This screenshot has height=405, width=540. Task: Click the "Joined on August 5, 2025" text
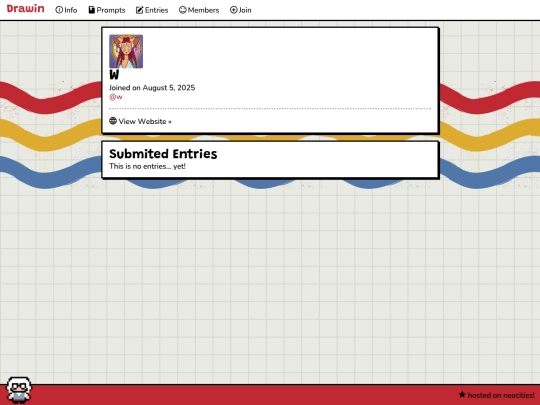coord(152,88)
